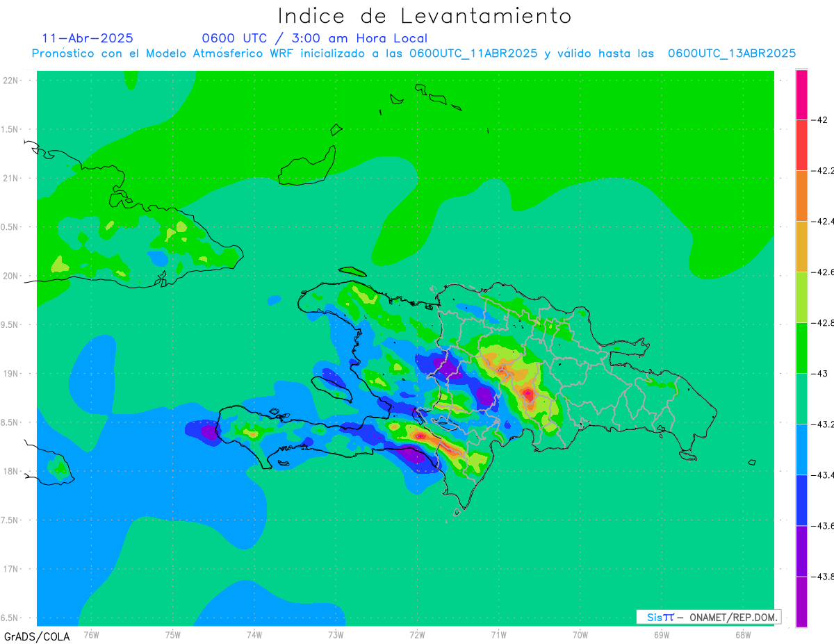Click the '18N' latitude label
Screen dimensions: 834x644
tap(10, 472)
